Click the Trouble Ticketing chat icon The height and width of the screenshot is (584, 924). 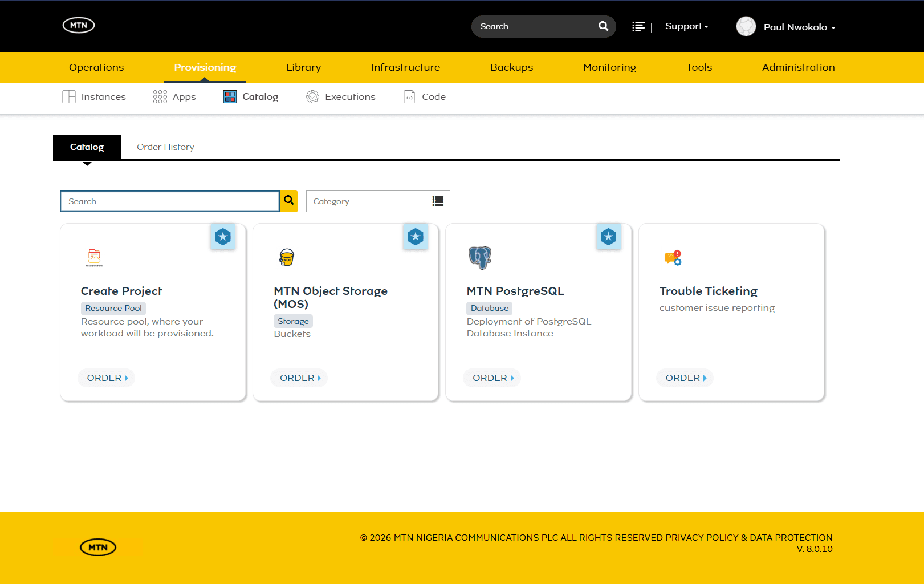coord(673,258)
